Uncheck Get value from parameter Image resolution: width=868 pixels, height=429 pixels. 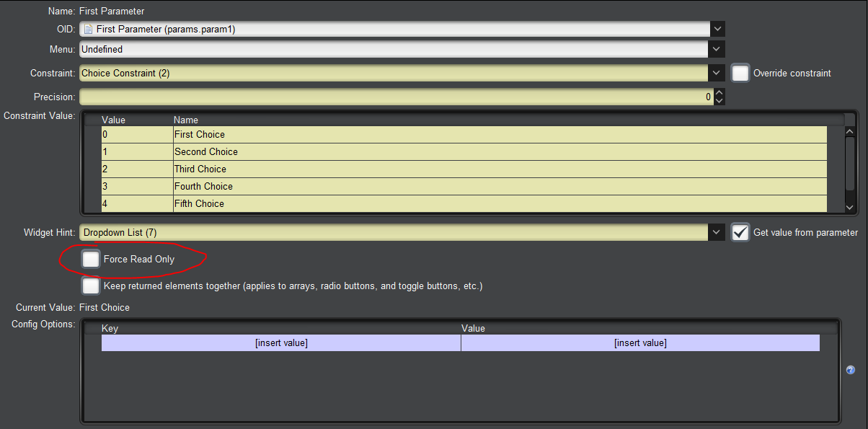coord(740,232)
